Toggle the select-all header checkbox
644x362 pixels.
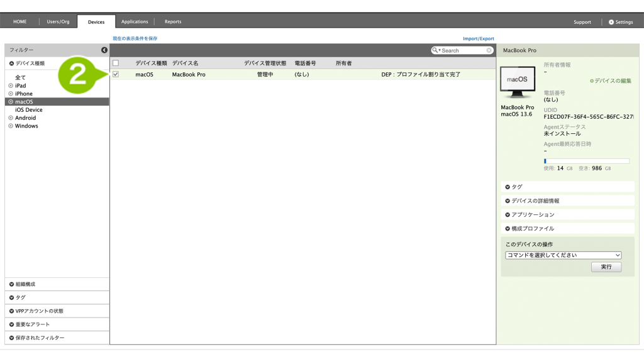[x=116, y=63]
